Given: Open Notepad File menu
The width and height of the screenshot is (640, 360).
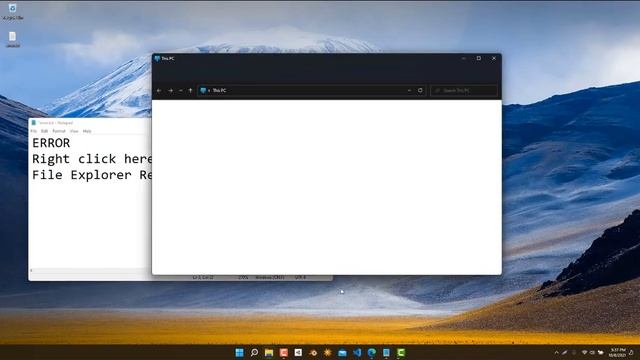Looking at the screenshot, I should [x=33, y=131].
